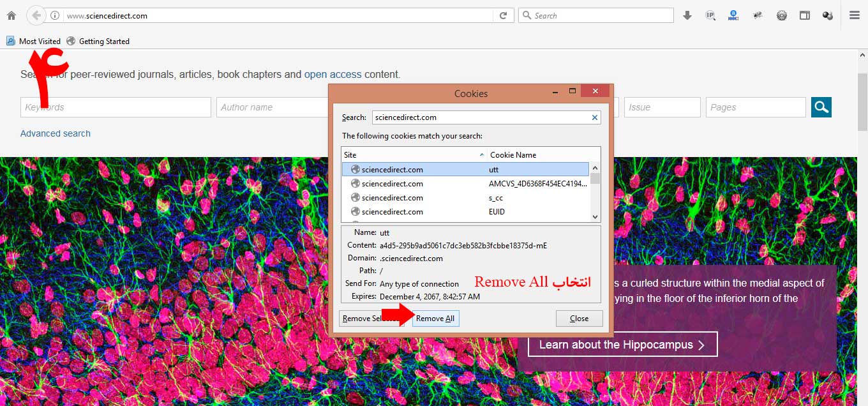The height and width of the screenshot is (406, 868).
Task: Open the Advanced search link
Action: 56,133
